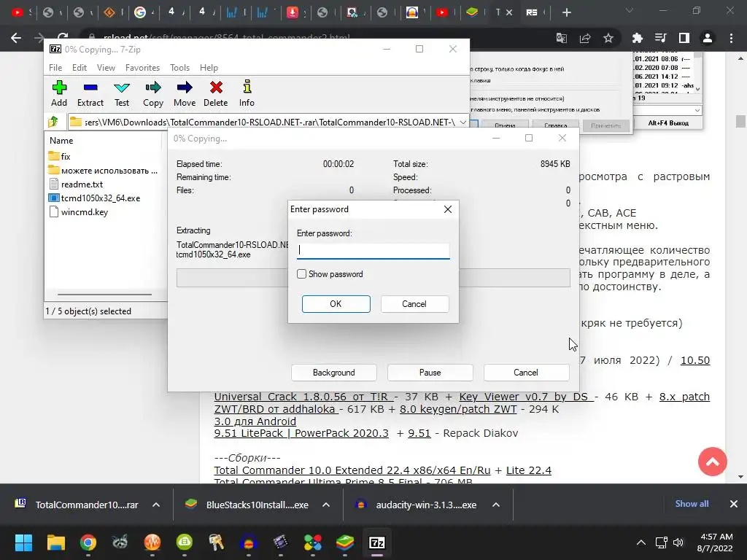Click the volume speaker tray icon

tap(678, 542)
